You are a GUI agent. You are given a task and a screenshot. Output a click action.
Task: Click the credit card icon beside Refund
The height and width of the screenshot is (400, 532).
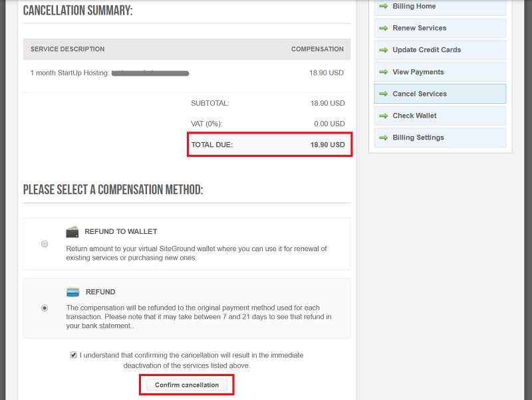click(x=73, y=292)
